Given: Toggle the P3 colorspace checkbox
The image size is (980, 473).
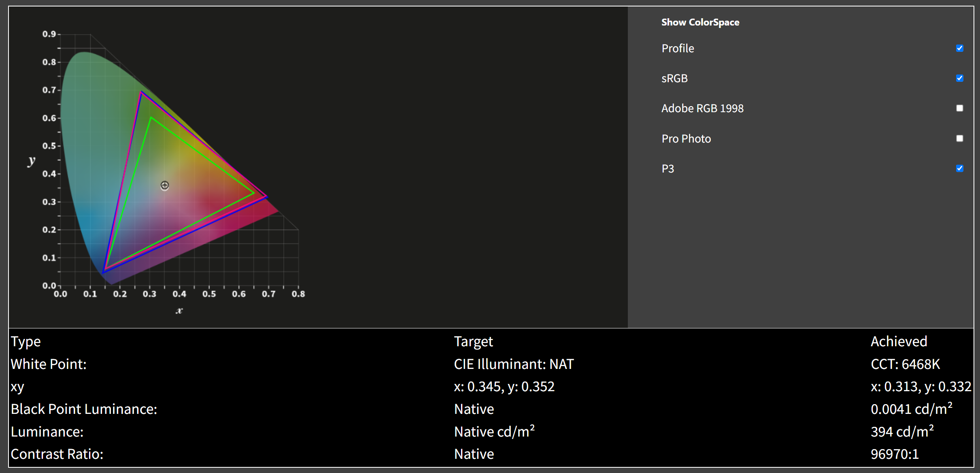Looking at the screenshot, I should coord(959,168).
